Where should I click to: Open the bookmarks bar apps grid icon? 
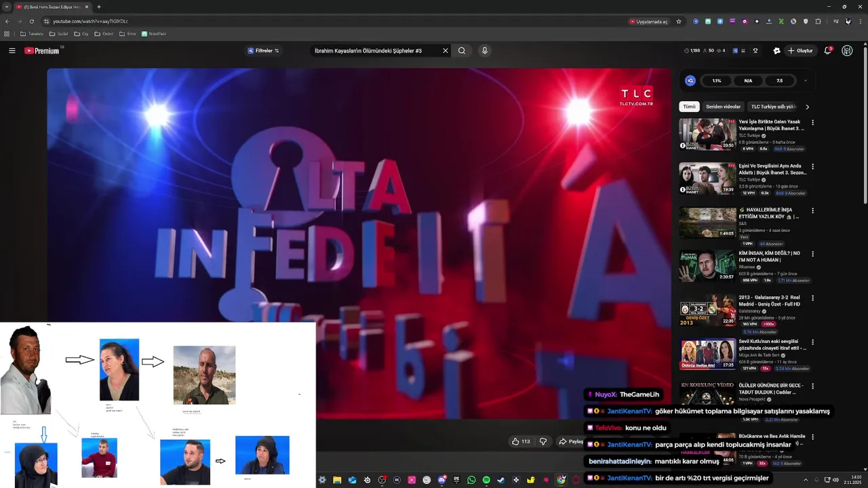click(7, 34)
